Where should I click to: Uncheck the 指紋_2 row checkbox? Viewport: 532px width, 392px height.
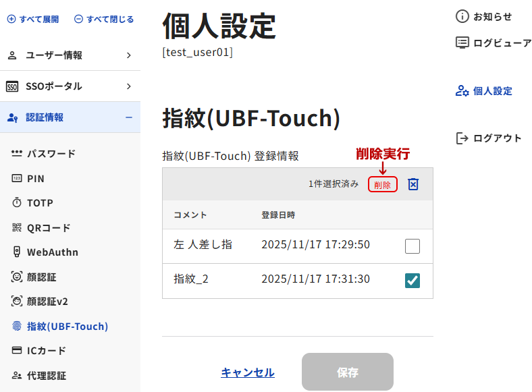pyautogui.click(x=413, y=281)
